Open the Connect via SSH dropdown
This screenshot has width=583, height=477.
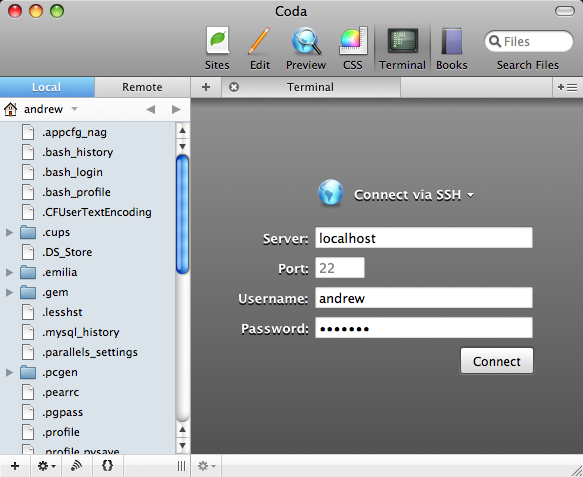point(414,195)
